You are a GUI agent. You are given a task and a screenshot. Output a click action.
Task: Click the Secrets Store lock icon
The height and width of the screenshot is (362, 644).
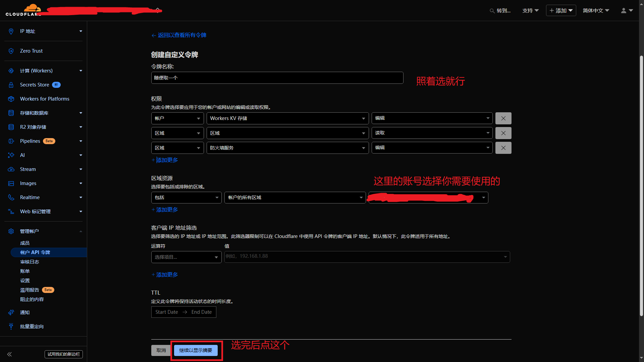pos(11,85)
